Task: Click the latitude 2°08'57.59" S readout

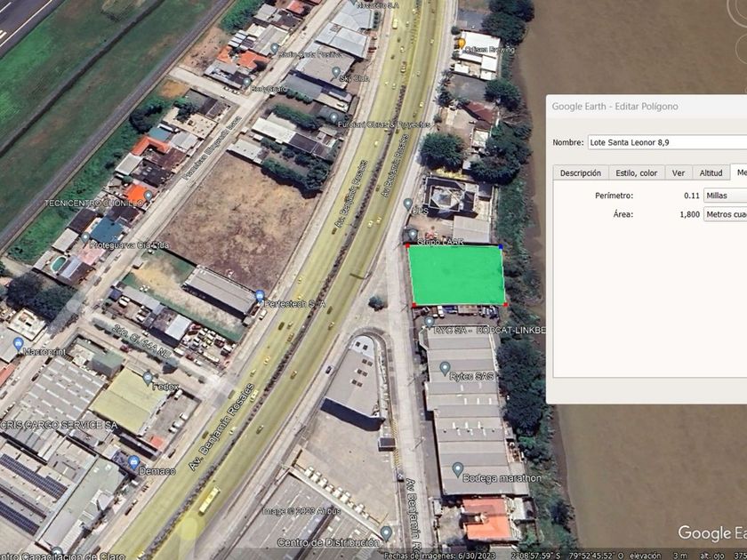Action: tap(537, 556)
